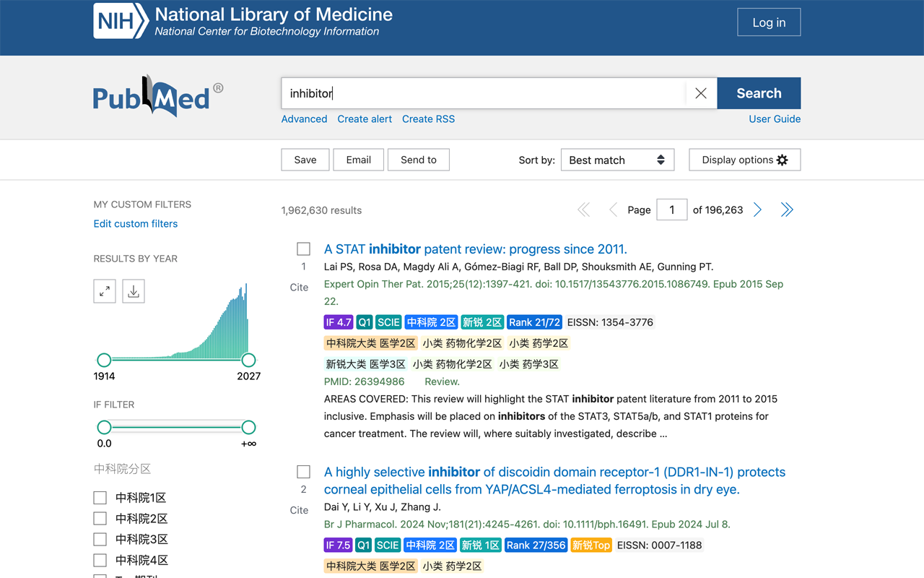Click the NIH National Library of Medicine logo
Image resolution: width=924 pixels, height=578 pixels.
point(243,22)
